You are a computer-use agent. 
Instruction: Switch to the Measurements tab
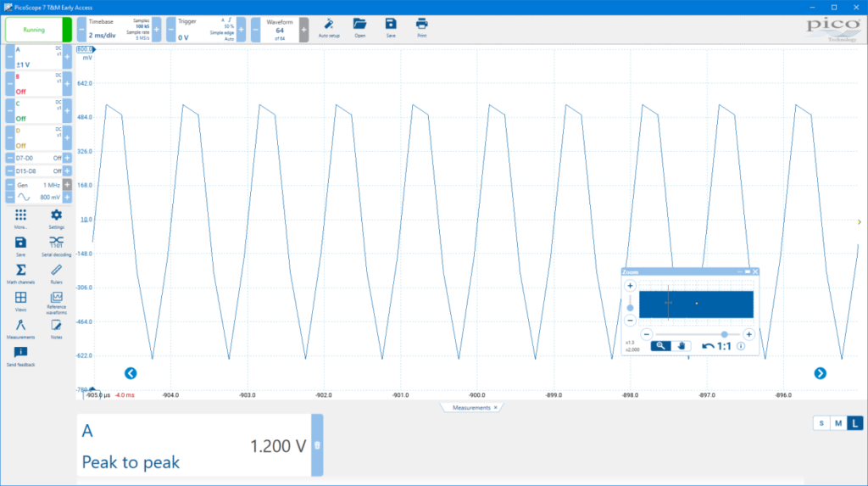(471, 408)
